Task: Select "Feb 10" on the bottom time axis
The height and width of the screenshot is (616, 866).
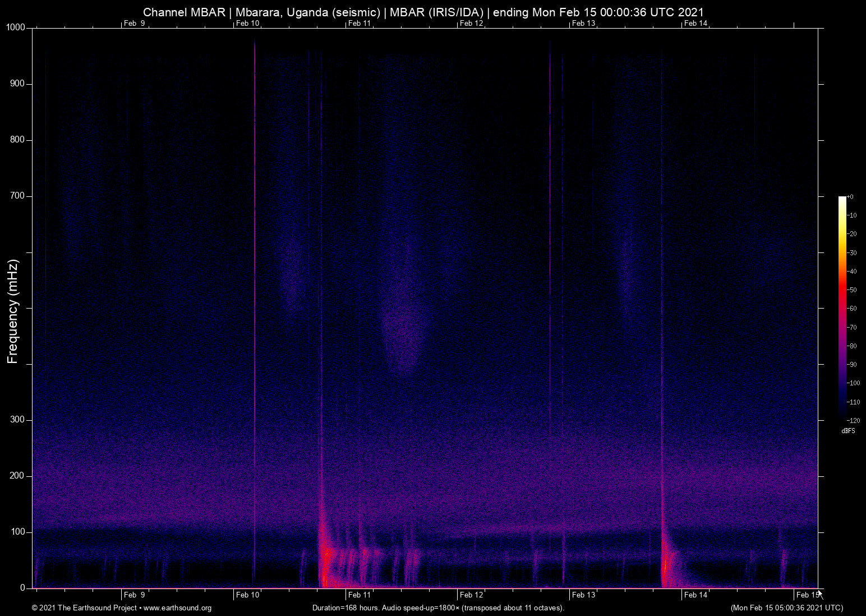Action: [248, 595]
